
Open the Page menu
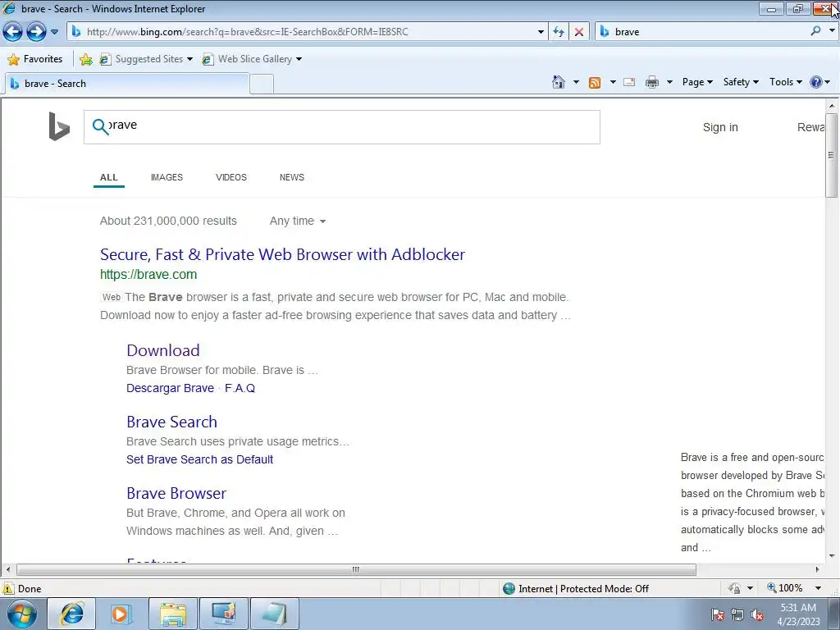697,82
